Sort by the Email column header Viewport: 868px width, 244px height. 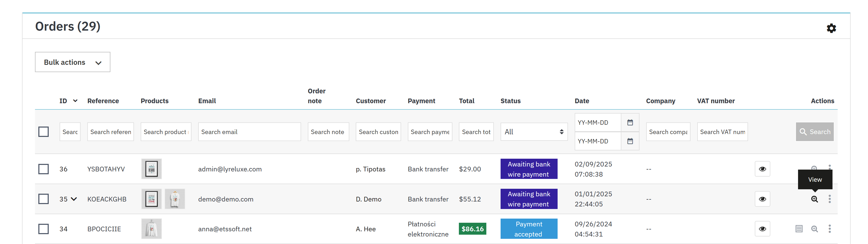pyautogui.click(x=207, y=101)
